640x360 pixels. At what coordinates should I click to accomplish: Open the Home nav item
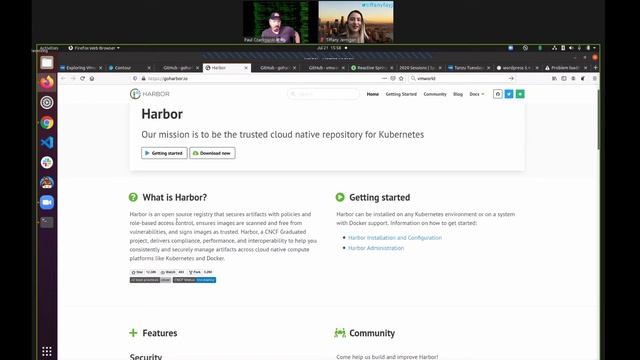coord(373,94)
